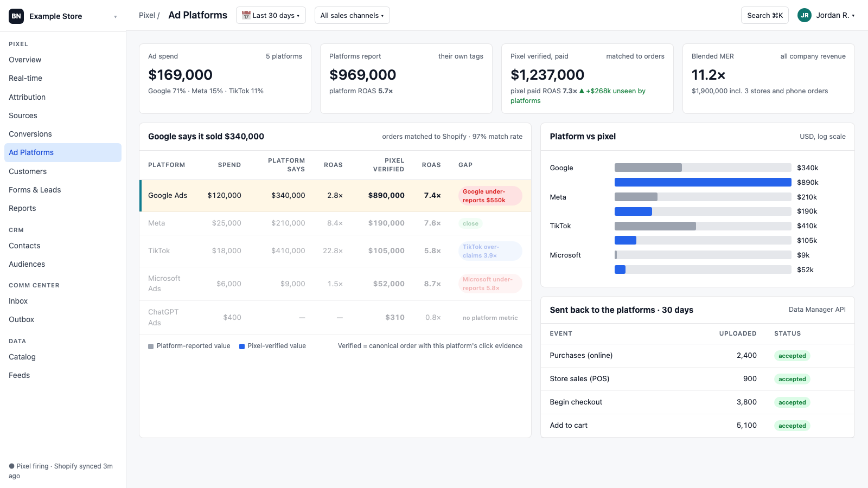Click the JR user avatar

[805, 15]
